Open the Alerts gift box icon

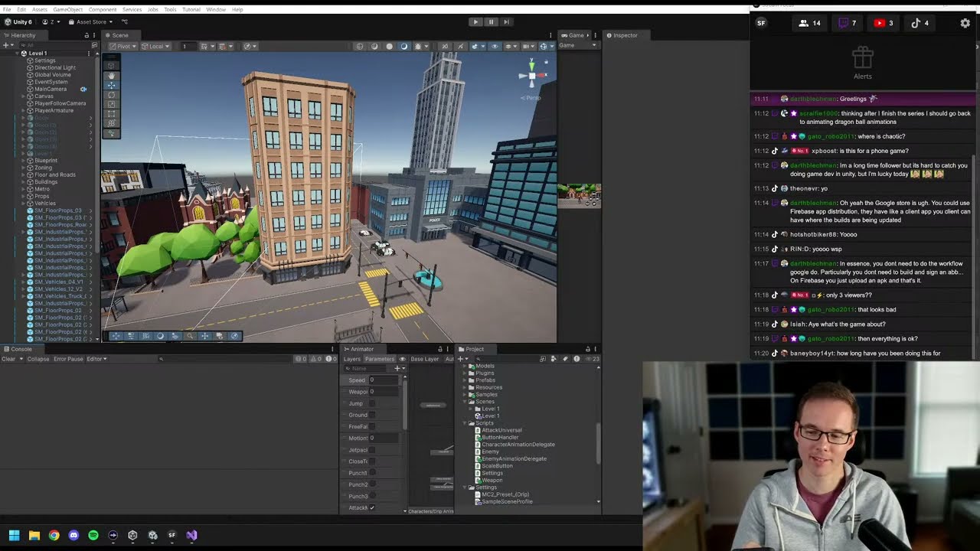pos(863,57)
